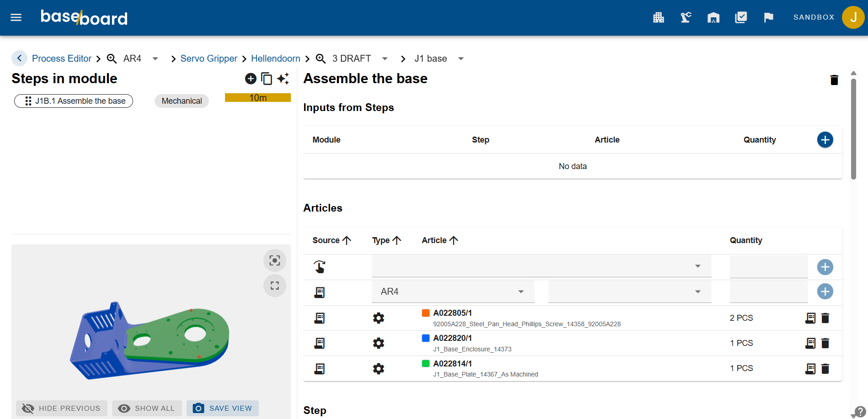Click the orange swatch for A022805/1
868x419 pixels.
(426, 313)
